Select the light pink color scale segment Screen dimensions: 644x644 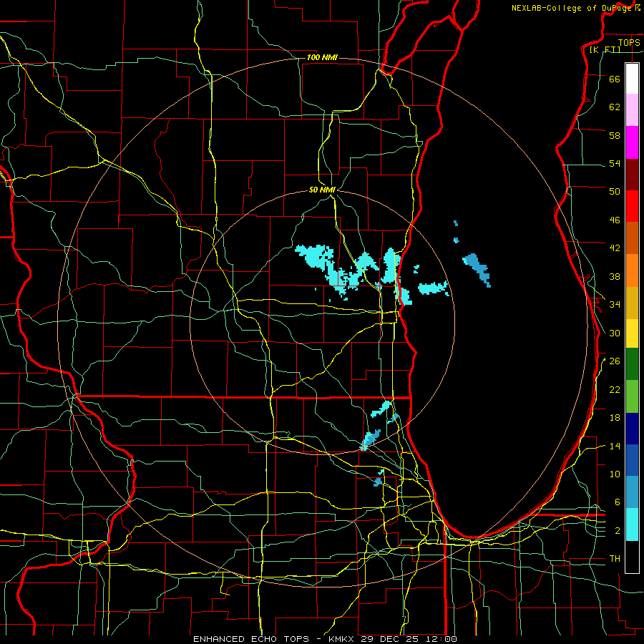(x=632, y=110)
